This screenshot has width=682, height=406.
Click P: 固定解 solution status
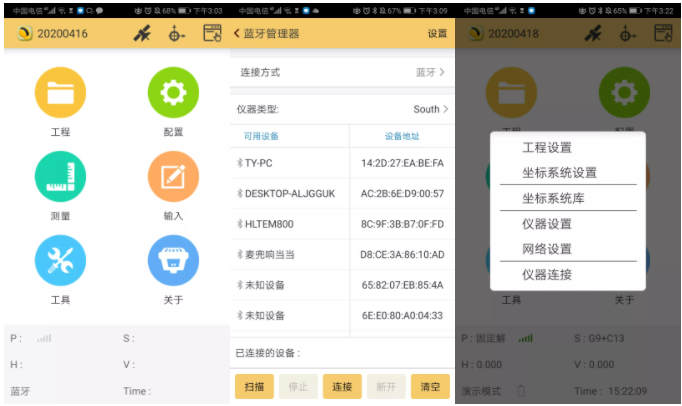click(483, 338)
